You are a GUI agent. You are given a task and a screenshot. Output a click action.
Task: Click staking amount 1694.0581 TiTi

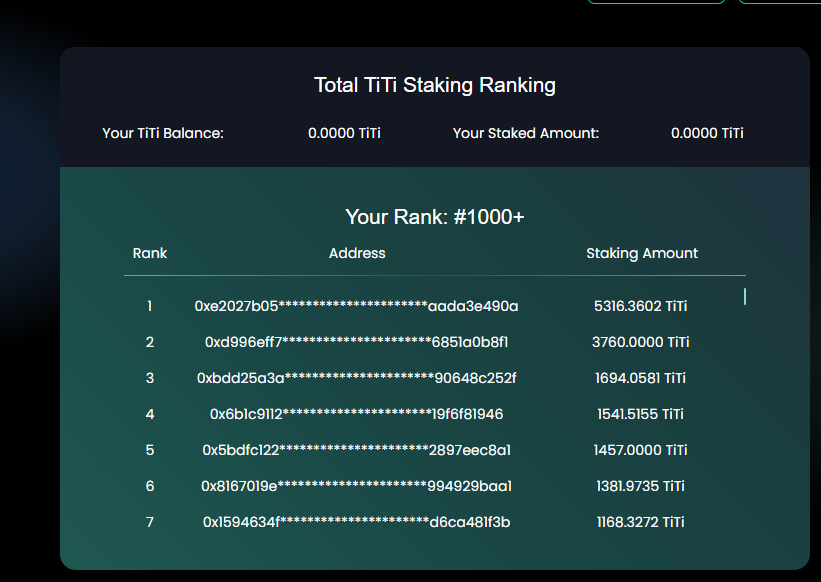[640, 378]
